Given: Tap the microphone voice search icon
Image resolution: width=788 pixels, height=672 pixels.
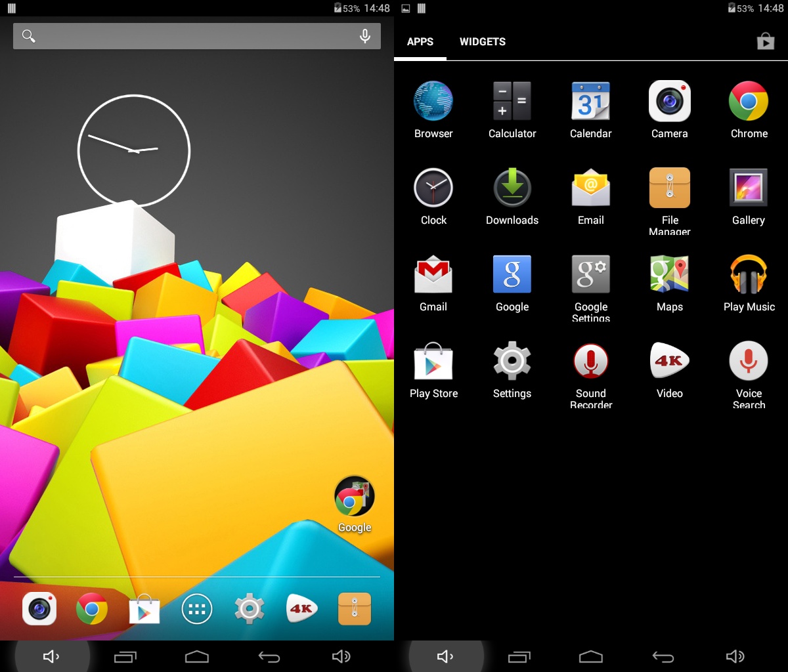Looking at the screenshot, I should point(365,36).
